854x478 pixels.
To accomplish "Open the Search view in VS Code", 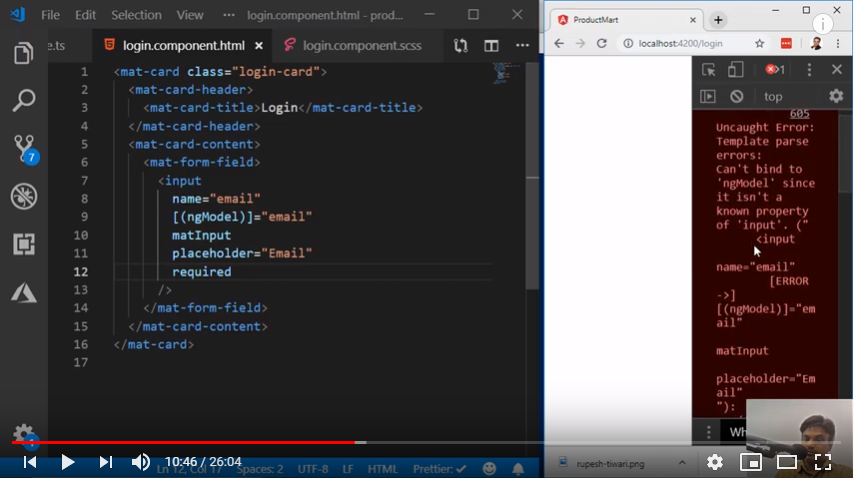I will 24,100.
